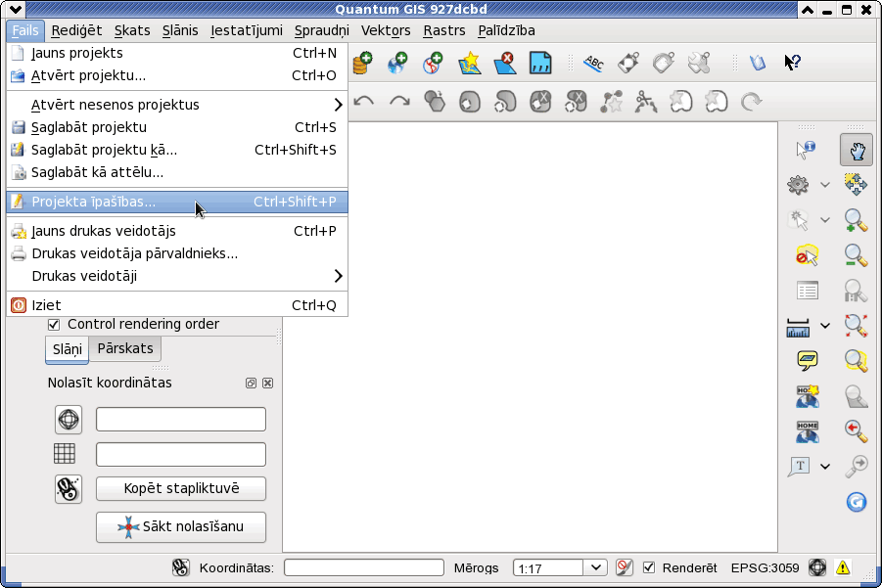This screenshot has height=588, width=882.
Task: Choose Atvērt projektu menu entry
Action: point(177,75)
